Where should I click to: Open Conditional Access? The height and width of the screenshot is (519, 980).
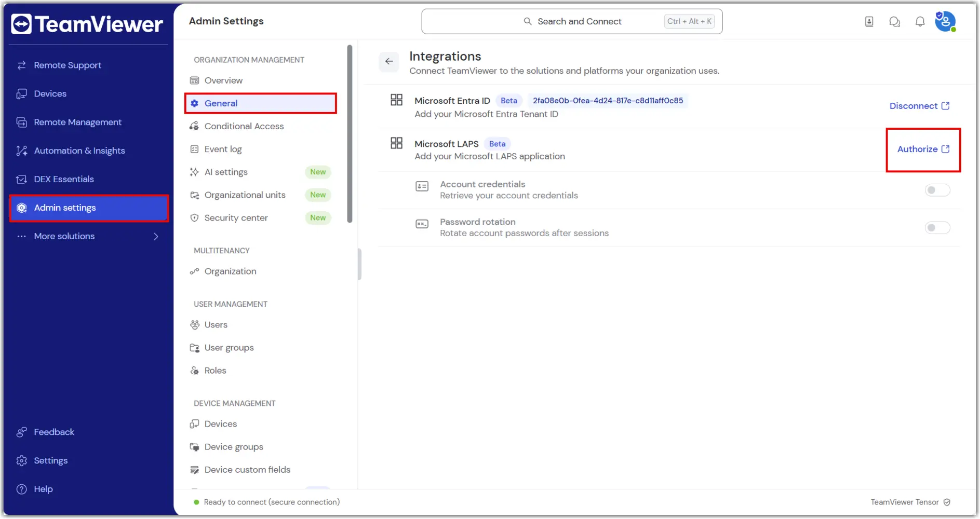pyautogui.click(x=261, y=126)
